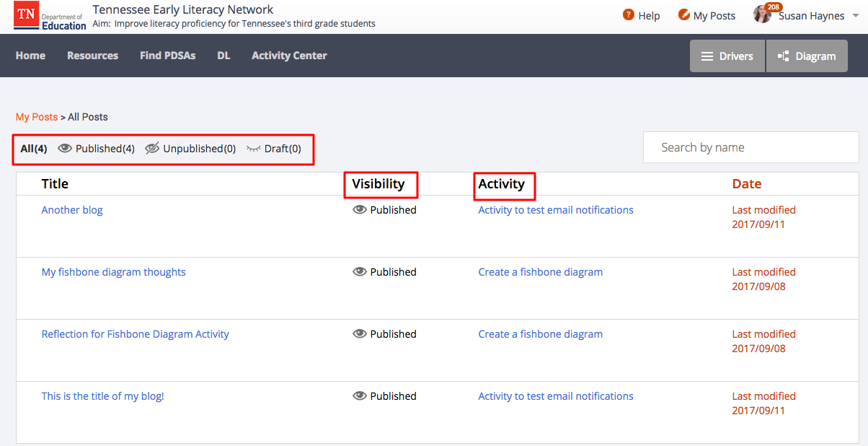This screenshot has height=446, width=868.
Task: Click the Search by name field
Action: point(750,147)
